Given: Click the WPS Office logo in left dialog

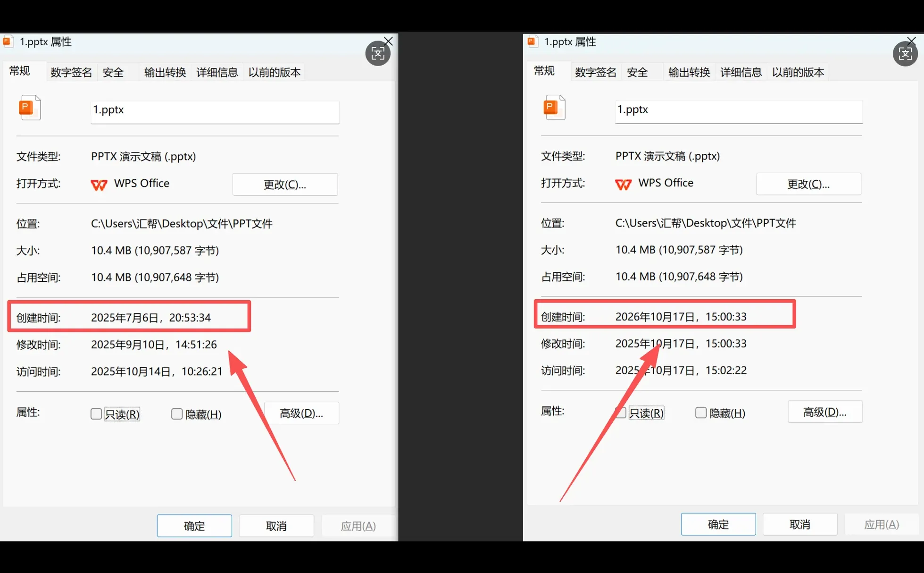Looking at the screenshot, I should click(99, 185).
